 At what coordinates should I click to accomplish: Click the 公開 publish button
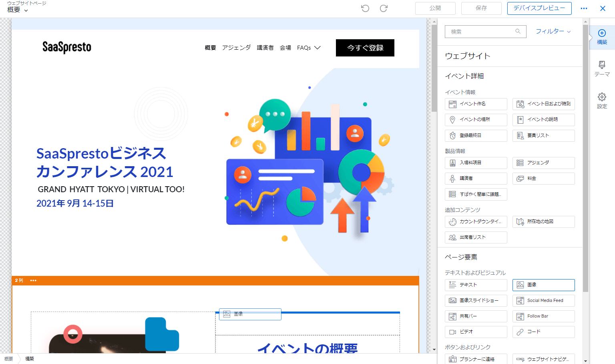pyautogui.click(x=435, y=8)
